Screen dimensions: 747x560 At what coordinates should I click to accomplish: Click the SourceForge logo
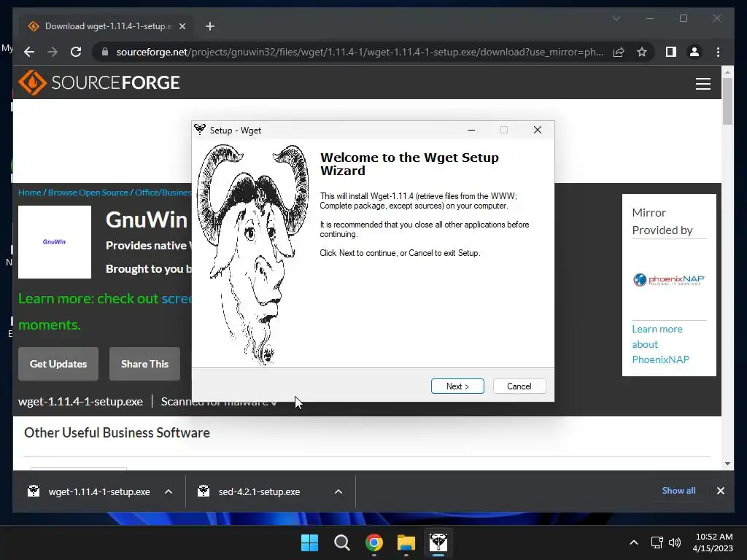(99, 82)
